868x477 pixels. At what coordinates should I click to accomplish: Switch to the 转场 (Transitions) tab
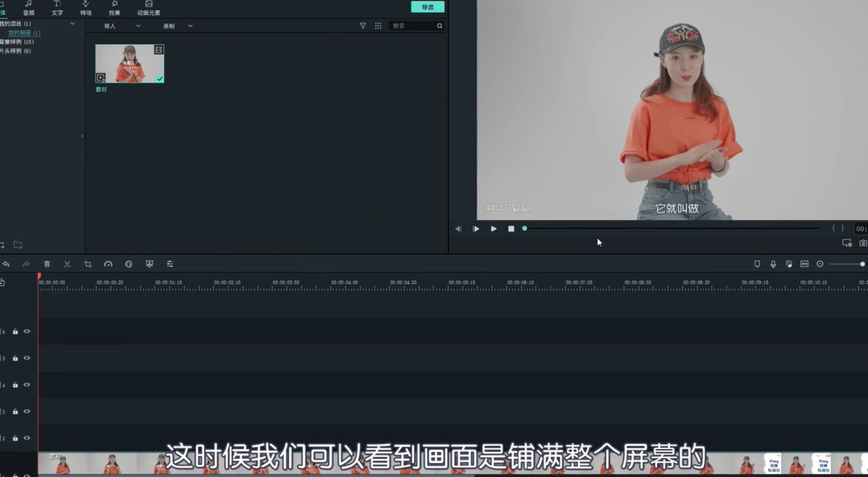click(x=86, y=9)
